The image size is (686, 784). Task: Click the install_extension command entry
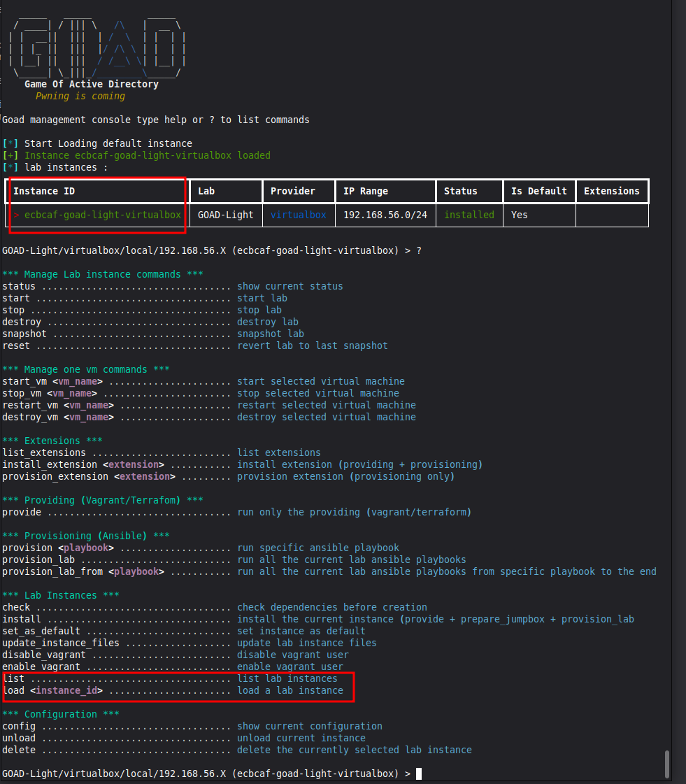83,464
